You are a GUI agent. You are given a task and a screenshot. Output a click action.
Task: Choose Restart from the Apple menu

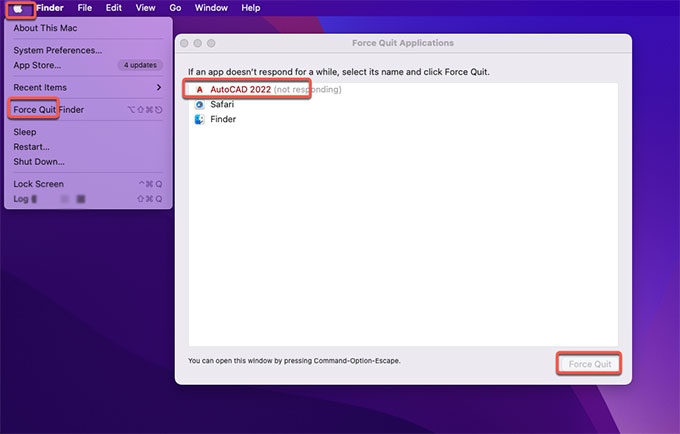click(x=31, y=147)
